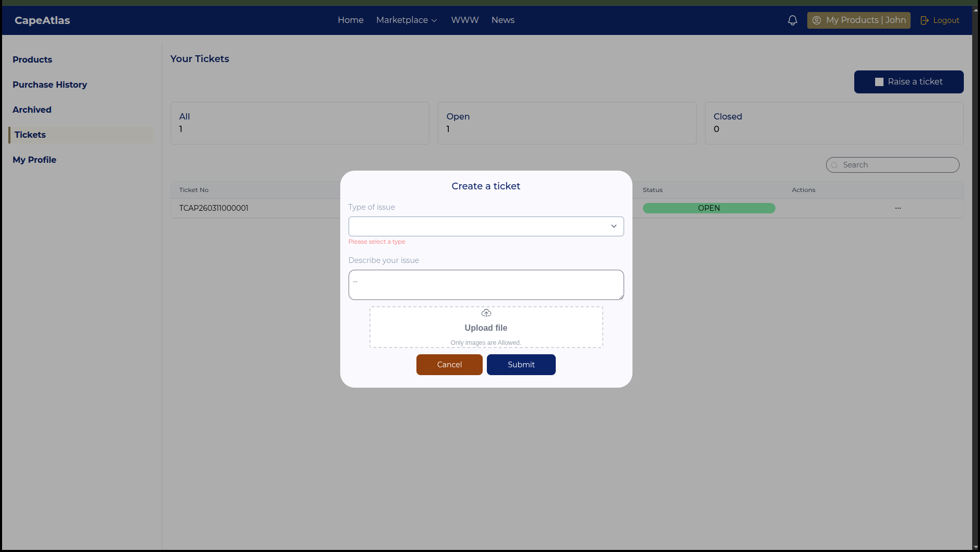Open My Profile in the sidebar
This screenshot has height=552, width=980.
(x=34, y=160)
